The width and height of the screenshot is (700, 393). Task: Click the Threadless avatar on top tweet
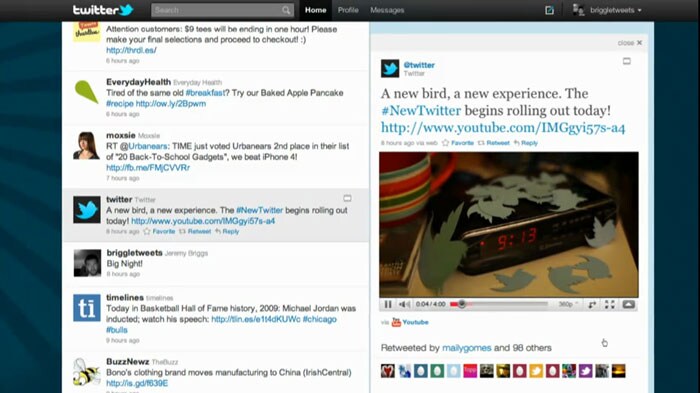tap(87, 32)
